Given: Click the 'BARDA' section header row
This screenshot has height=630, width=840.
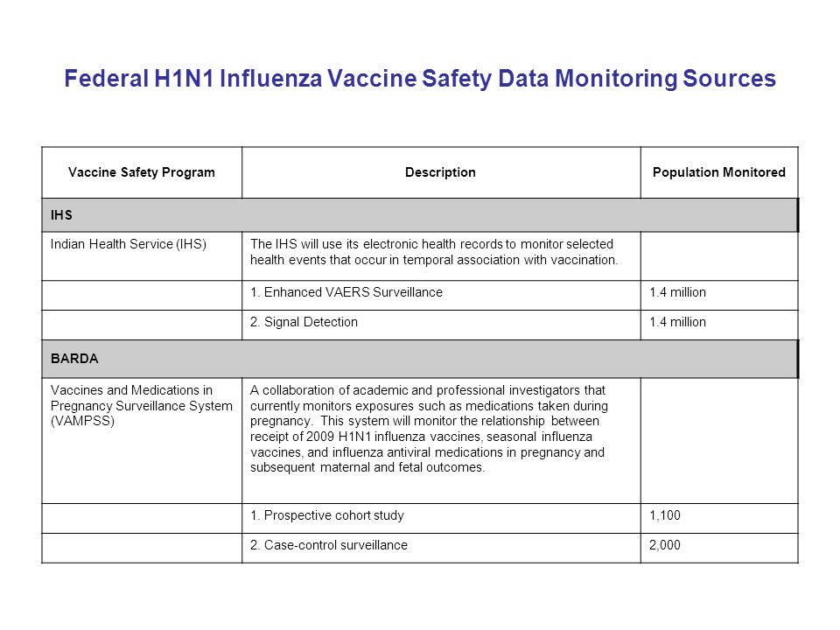Looking at the screenshot, I should pos(420,359).
